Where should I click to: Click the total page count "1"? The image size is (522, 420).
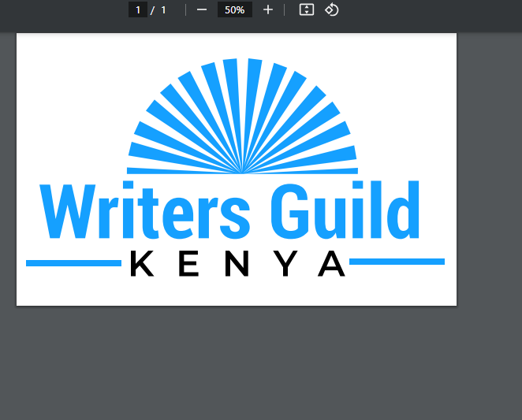tap(163, 10)
